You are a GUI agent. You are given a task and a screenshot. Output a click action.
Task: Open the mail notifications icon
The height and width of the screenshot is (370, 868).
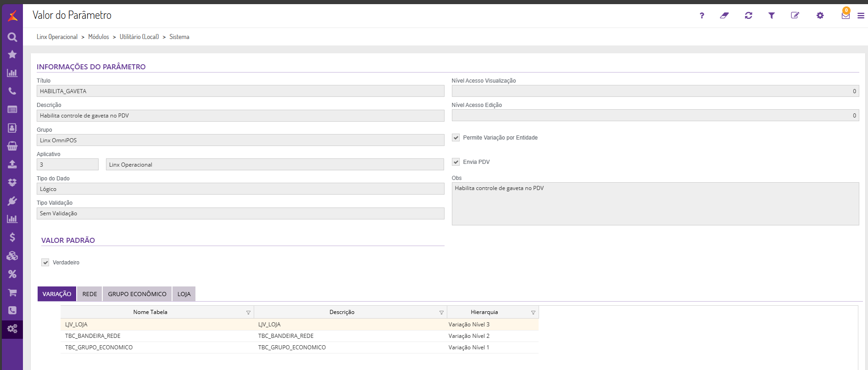coord(846,16)
